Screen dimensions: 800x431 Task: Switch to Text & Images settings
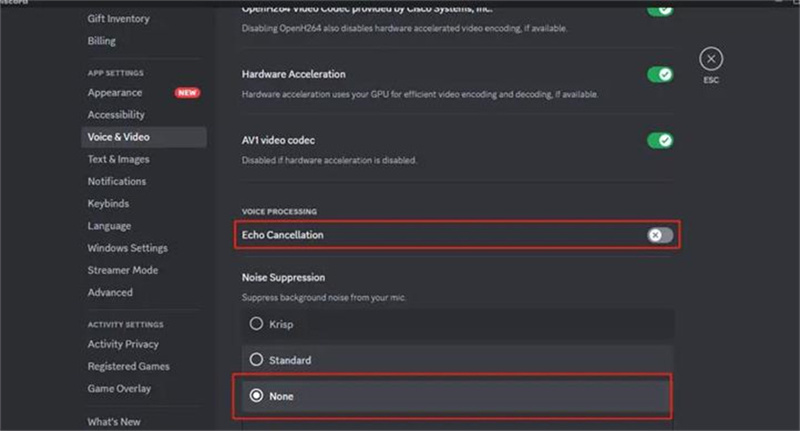click(x=118, y=159)
